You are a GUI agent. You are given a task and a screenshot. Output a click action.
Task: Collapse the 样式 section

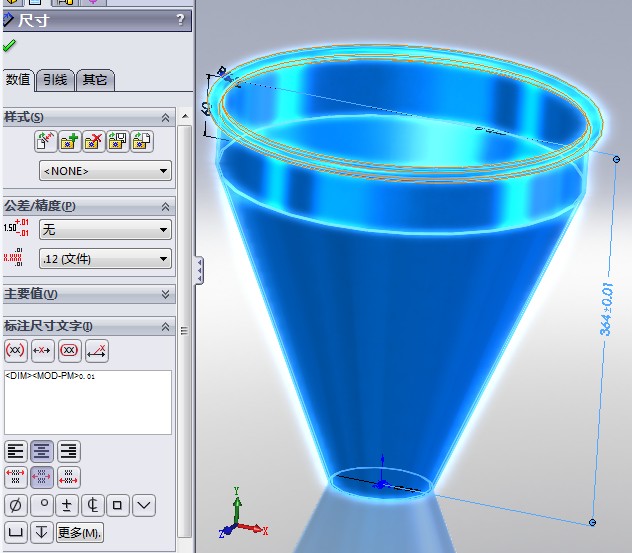[165, 118]
